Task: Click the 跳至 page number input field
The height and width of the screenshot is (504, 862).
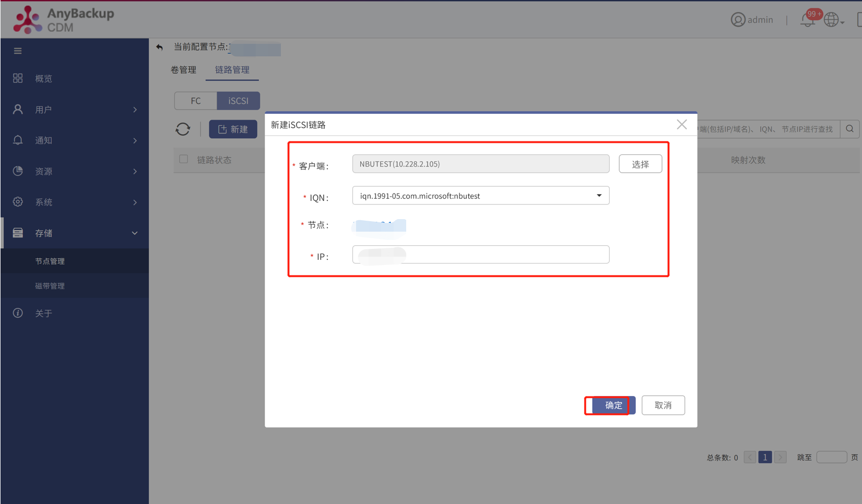Action: [832, 457]
